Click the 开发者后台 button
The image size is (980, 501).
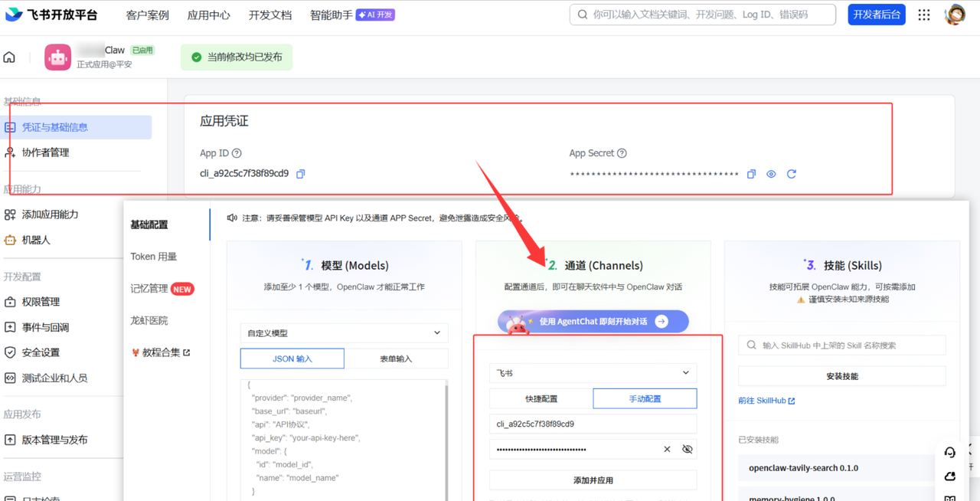pos(876,15)
